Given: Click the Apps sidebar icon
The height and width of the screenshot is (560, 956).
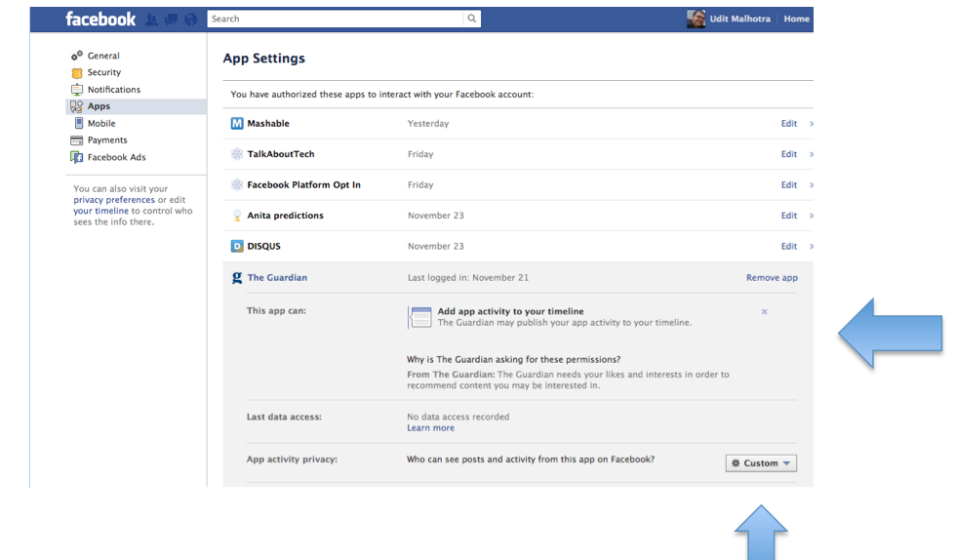Looking at the screenshot, I should [x=76, y=106].
